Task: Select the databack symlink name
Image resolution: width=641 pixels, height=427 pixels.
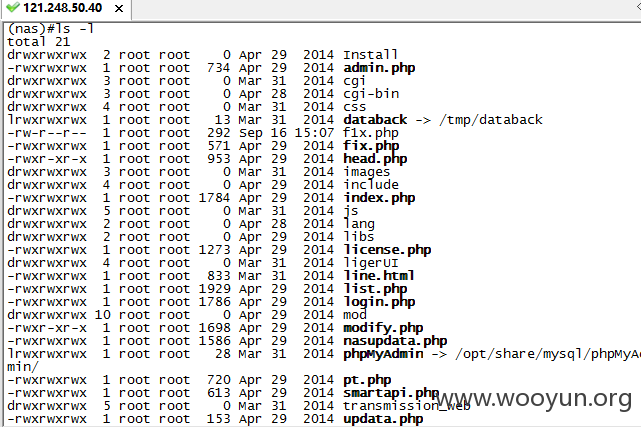Action: (x=375, y=120)
